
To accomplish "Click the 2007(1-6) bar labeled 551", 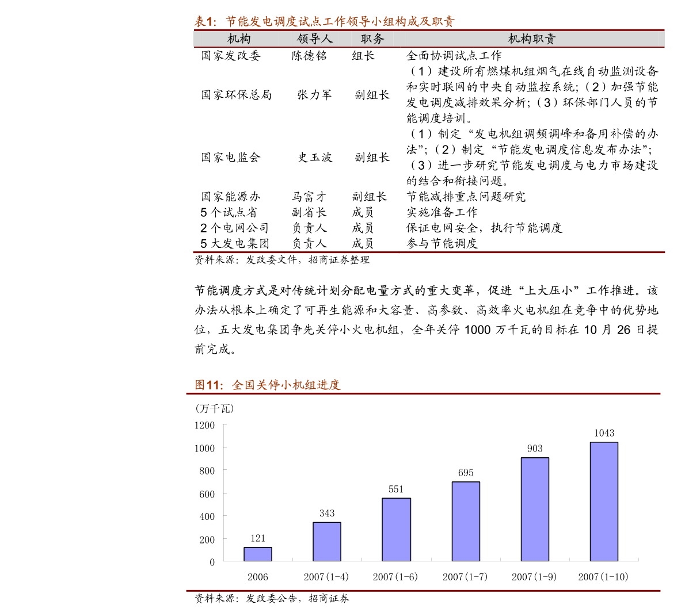I will click(x=396, y=530).
